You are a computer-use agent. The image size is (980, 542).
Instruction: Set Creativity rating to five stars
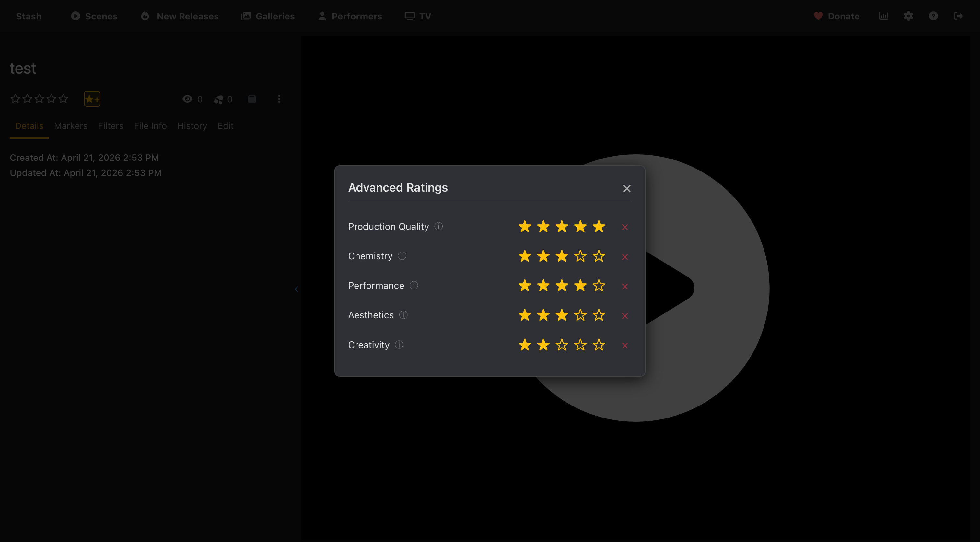599,345
